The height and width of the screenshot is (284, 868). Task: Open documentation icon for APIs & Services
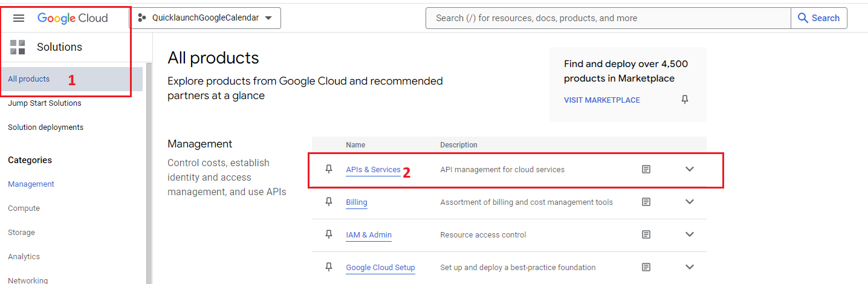coord(646,169)
